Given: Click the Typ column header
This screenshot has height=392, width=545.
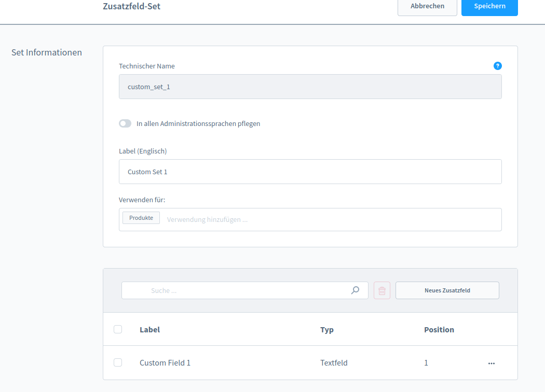Looking at the screenshot, I should [x=326, y=329].
